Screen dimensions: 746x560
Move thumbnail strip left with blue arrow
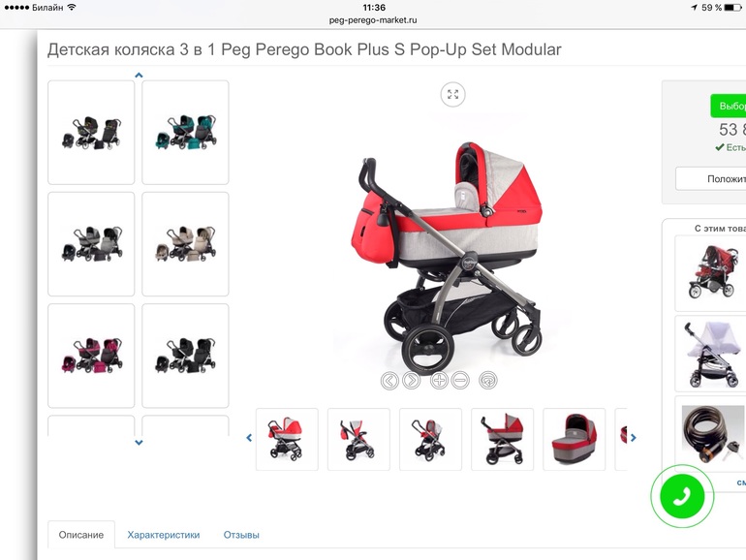point(249,438)
